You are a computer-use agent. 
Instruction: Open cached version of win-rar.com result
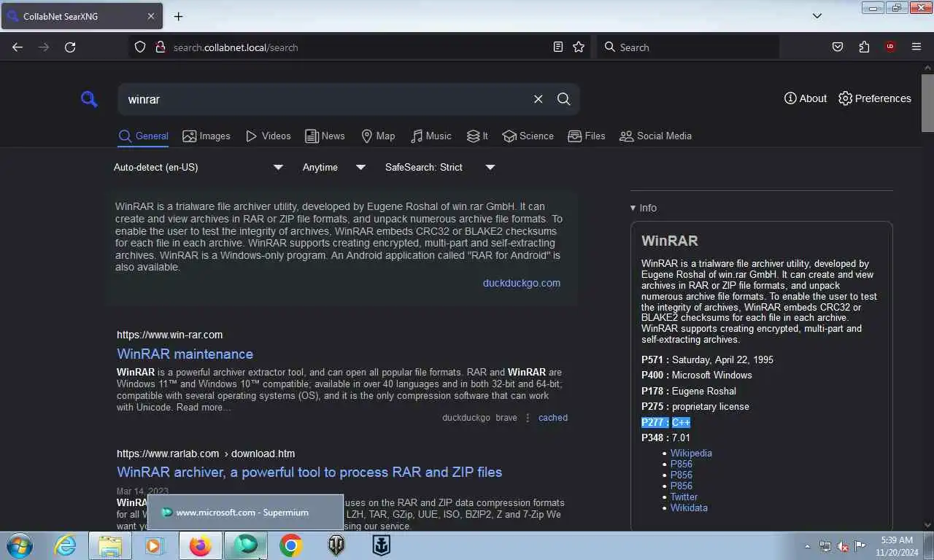[553, 418]
